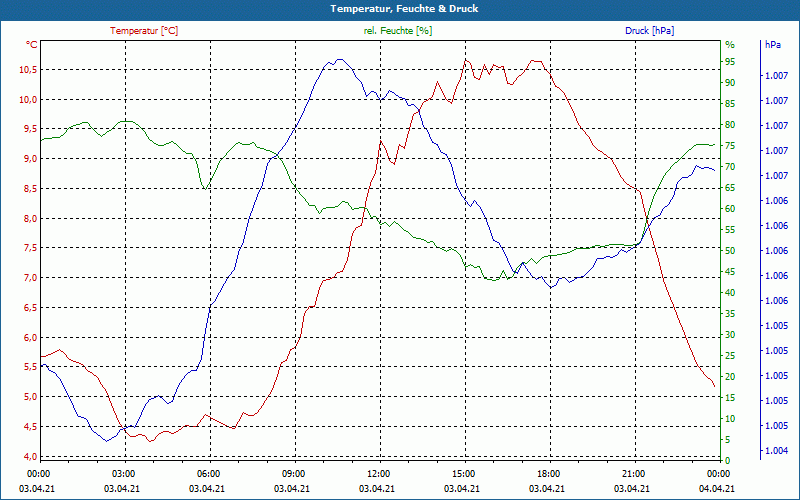Click the '75' humidity axis value
Viewport: 800px width, 500px height.
click(730, 146)
